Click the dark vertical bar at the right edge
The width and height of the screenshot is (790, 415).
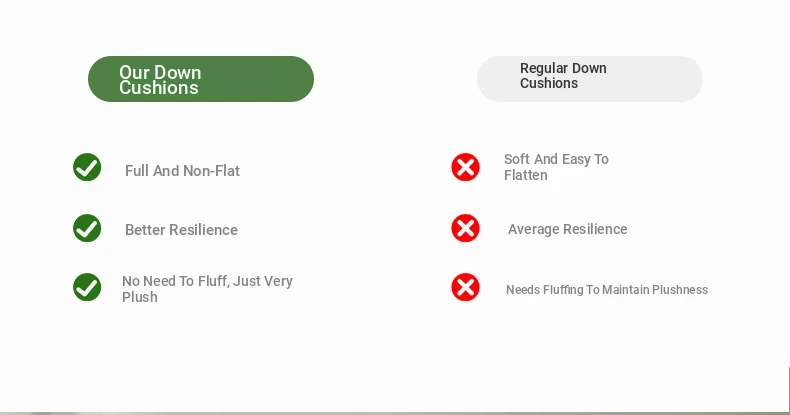pos(788,389)
